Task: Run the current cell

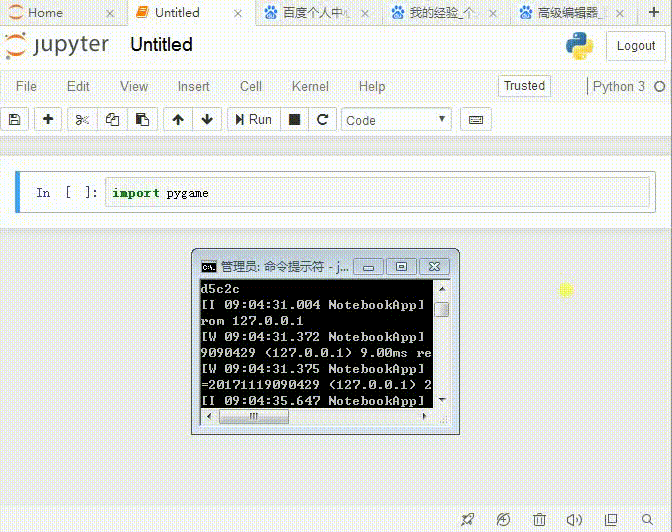Action: click(x=254, y=119)
